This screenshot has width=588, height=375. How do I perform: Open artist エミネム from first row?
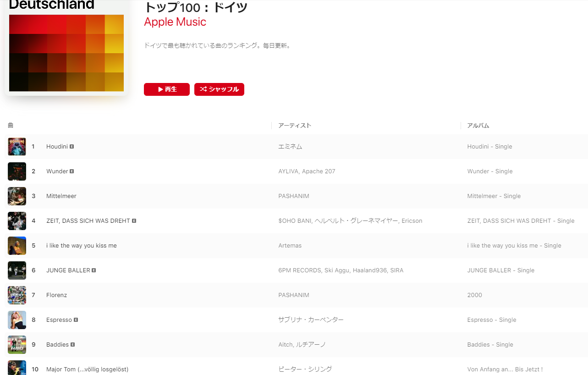point(290,147)
